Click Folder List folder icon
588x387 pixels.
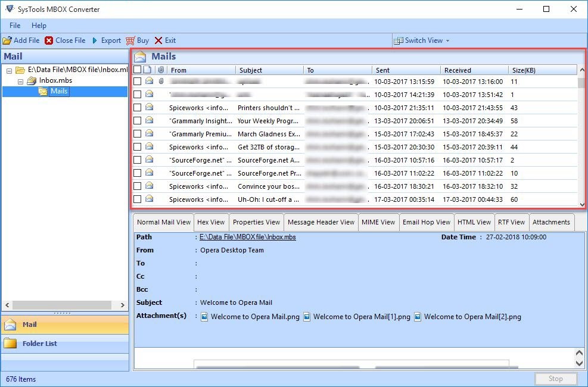pyautogui.click(x=10, y=343)
